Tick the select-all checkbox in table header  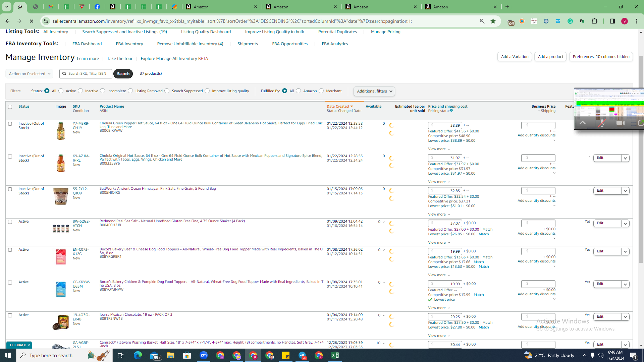(10, 107)
